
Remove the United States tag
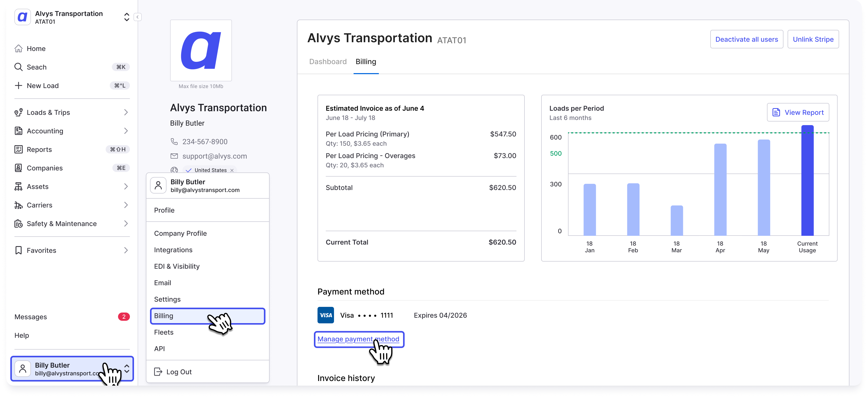tap(232, 170)
